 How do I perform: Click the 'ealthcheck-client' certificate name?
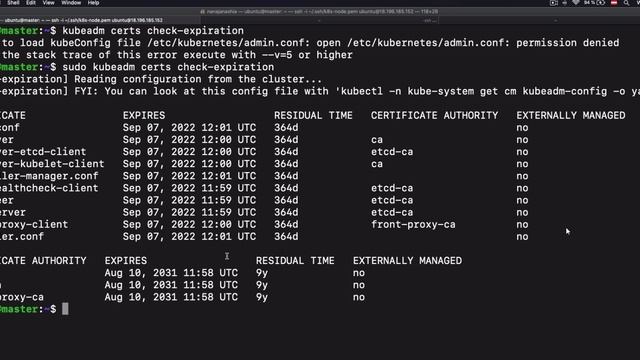click(49, 188)
